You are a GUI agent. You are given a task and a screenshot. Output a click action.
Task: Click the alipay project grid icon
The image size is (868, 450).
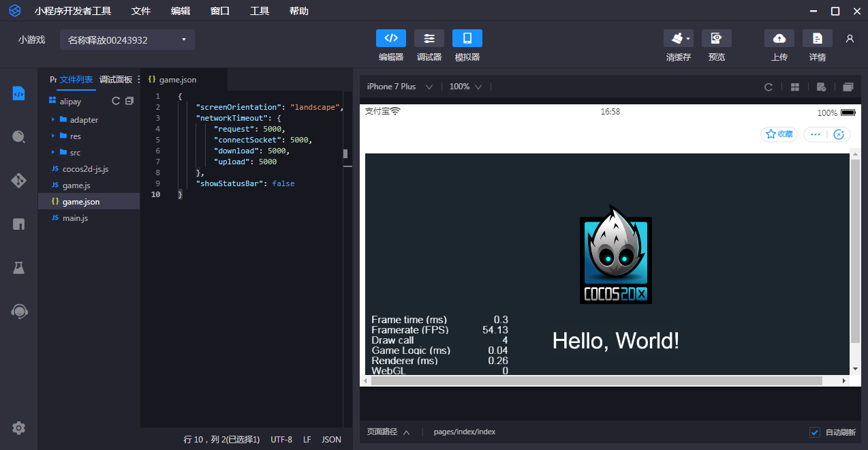[52, 101]
